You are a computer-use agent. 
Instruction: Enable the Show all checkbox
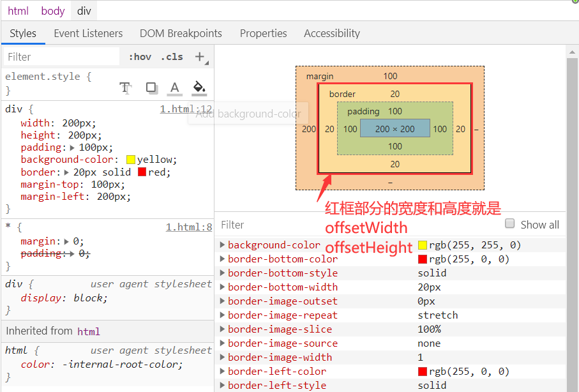click(x=509, y=223)
